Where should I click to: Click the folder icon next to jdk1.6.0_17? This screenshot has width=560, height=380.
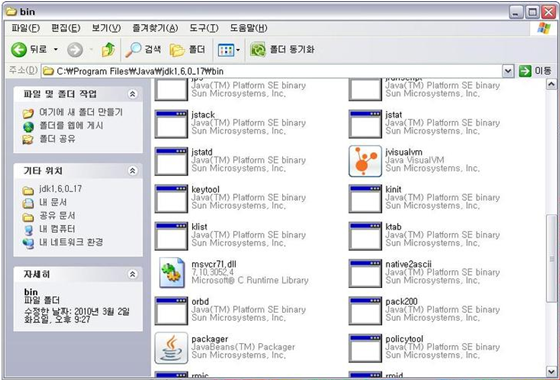28,190
